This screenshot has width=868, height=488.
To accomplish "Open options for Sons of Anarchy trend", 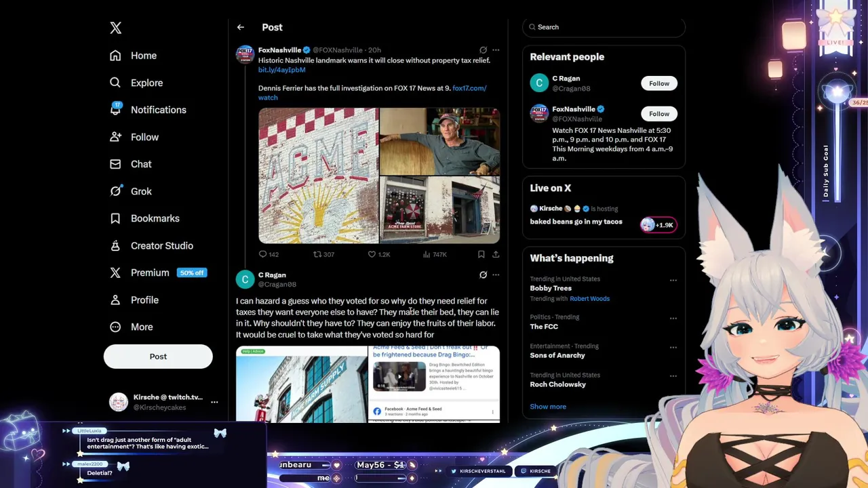I will [673, 347].
